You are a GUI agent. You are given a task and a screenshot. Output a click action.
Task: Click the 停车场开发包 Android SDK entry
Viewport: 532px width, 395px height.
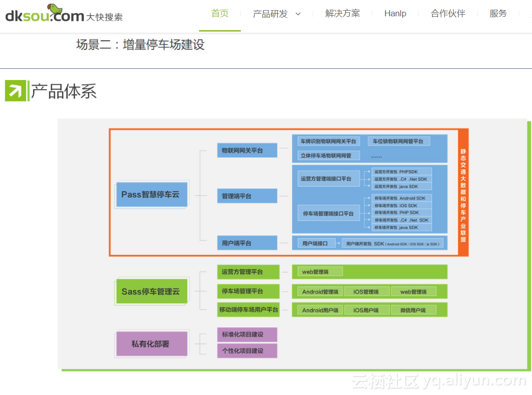(x=402, y=198)
